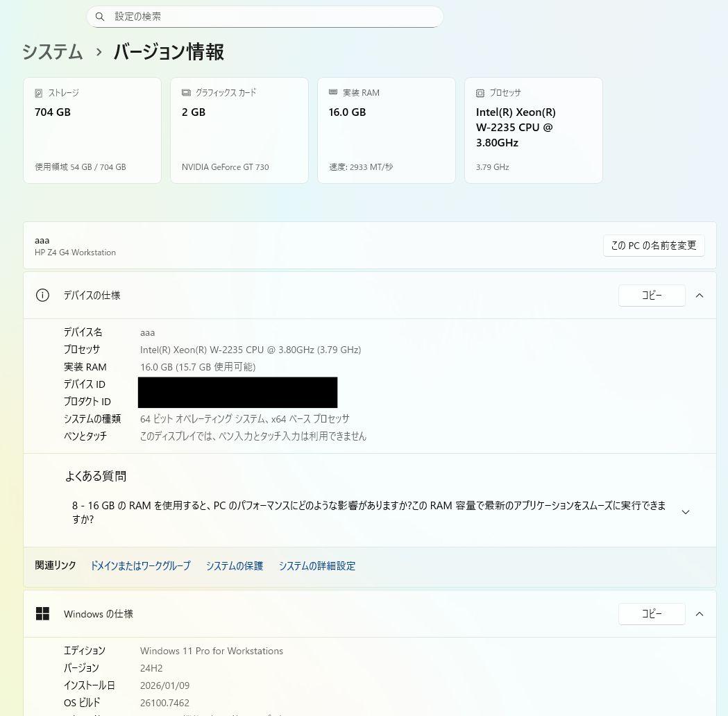The height and width of the screenshot is (716, 728).
Task: Select the バージョン情報 breadcrumb
Action: point(168,52)
